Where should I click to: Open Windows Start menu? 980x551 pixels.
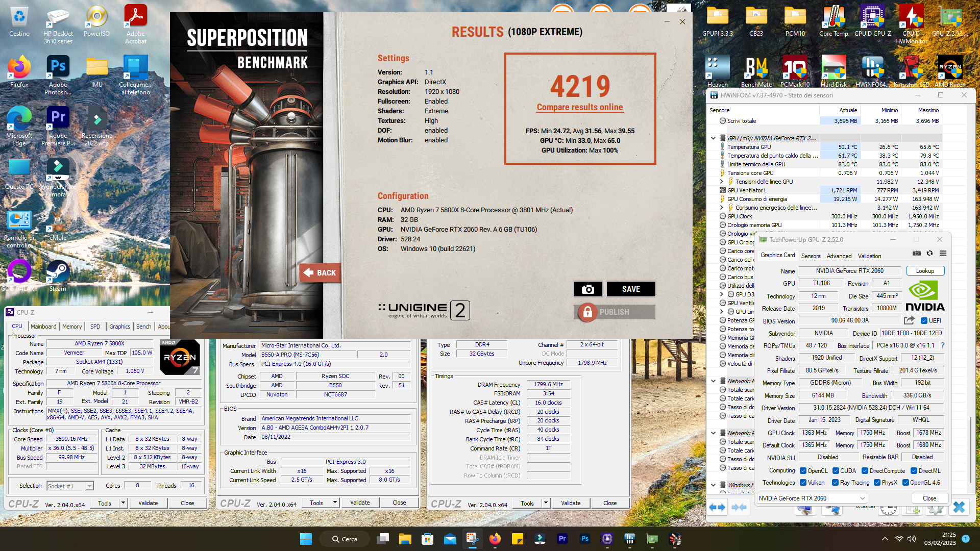tap(306, 539)
